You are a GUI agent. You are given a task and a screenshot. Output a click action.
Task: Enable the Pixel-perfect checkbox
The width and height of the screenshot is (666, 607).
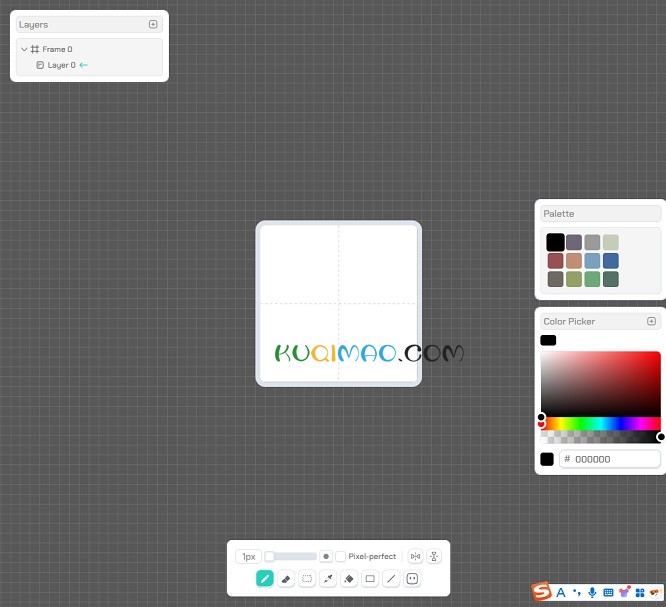(340, 556)
